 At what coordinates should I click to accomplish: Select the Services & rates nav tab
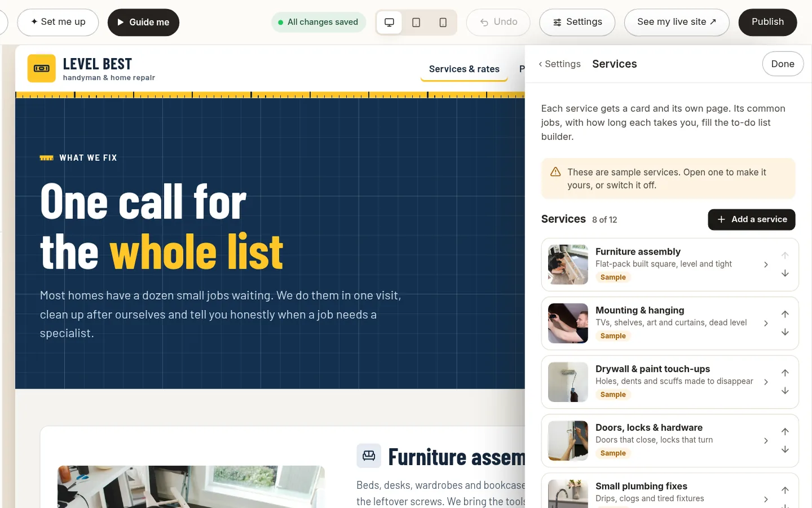[464, 69]
